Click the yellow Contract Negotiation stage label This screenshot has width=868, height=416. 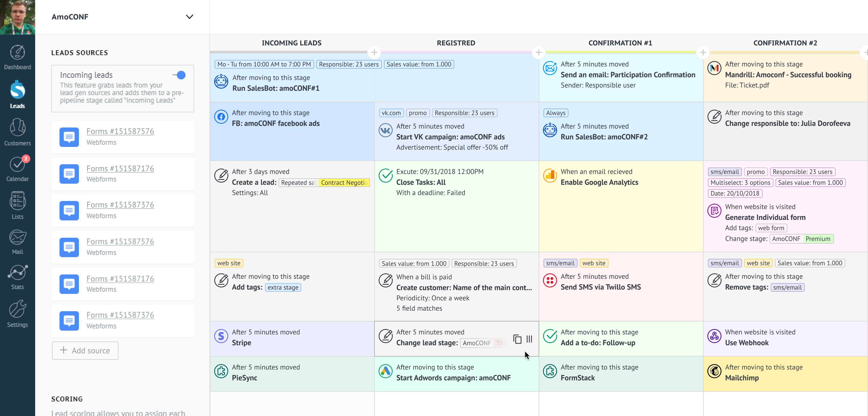click(344, 182)
